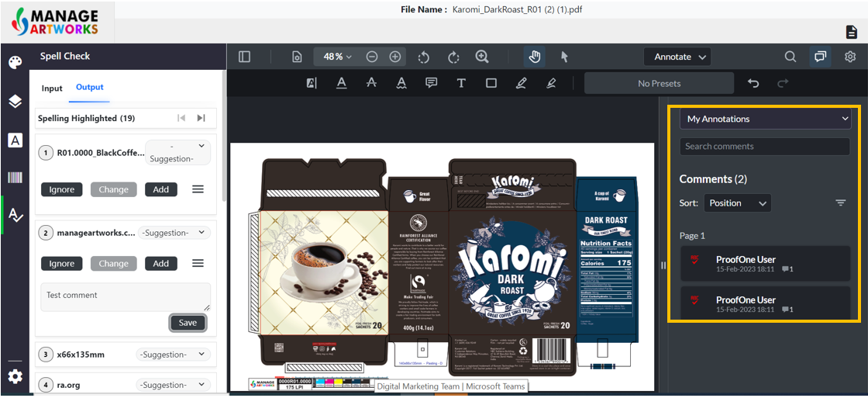The height and width of the screenshot is (398, 868).
Task: Switch to the Output tab
Action: pos(90,87)
